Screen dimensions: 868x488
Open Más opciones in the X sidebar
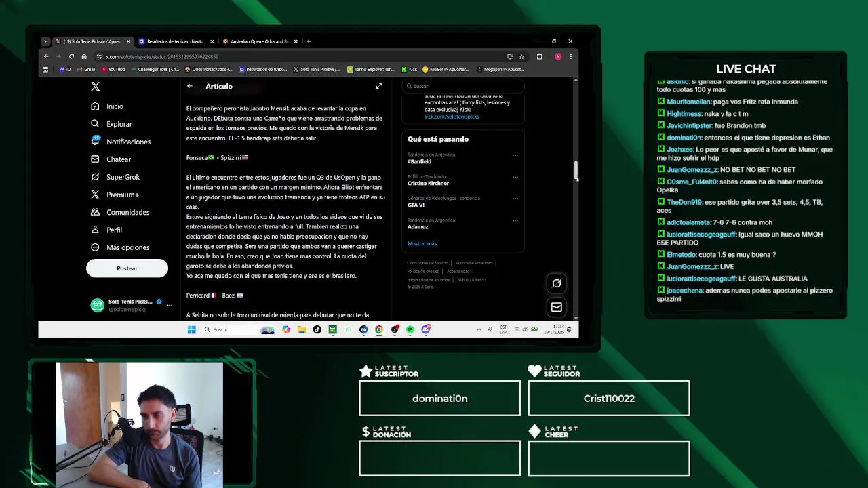pos(120,247)
